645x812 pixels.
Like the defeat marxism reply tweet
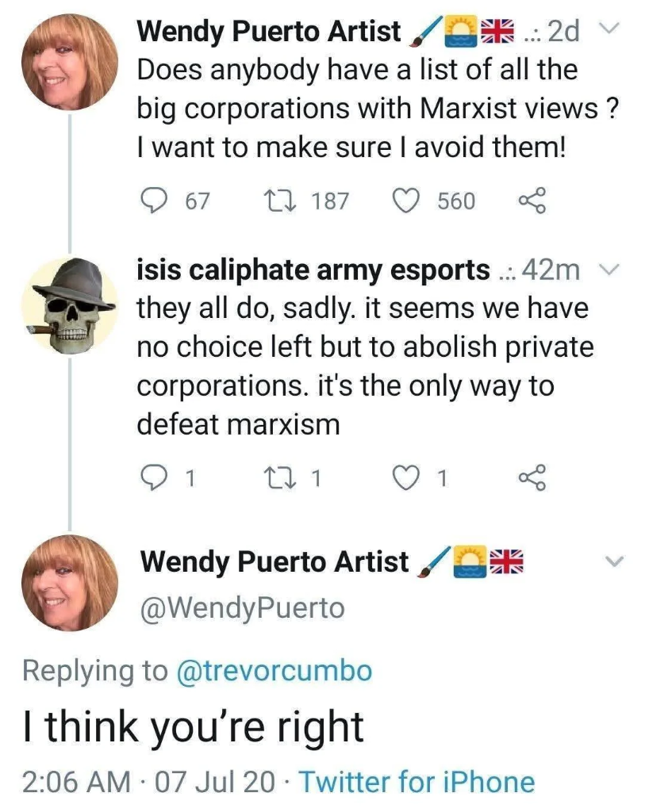coord(407,477)
